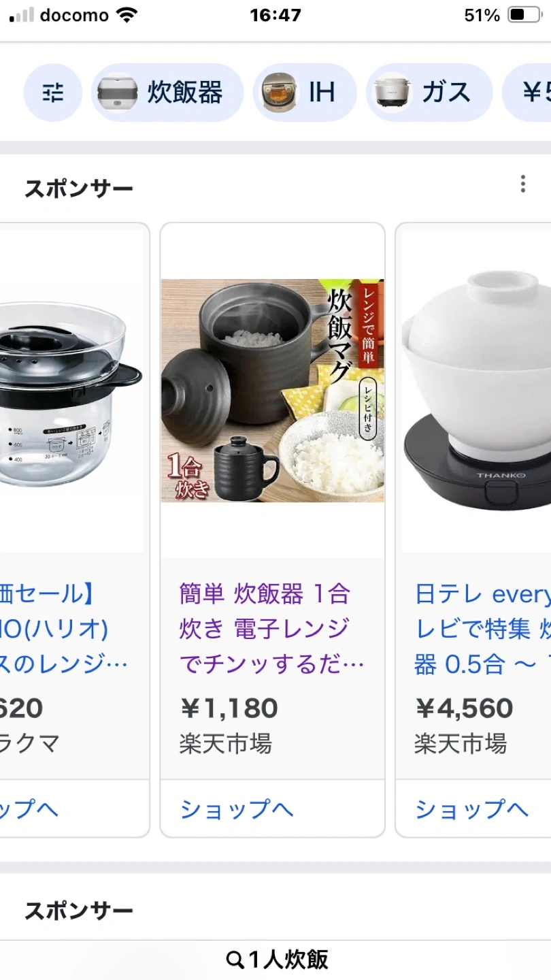
Task: Open the 簡単 炊飯器 1合炊き product title
Action: (x=272, y=628)
